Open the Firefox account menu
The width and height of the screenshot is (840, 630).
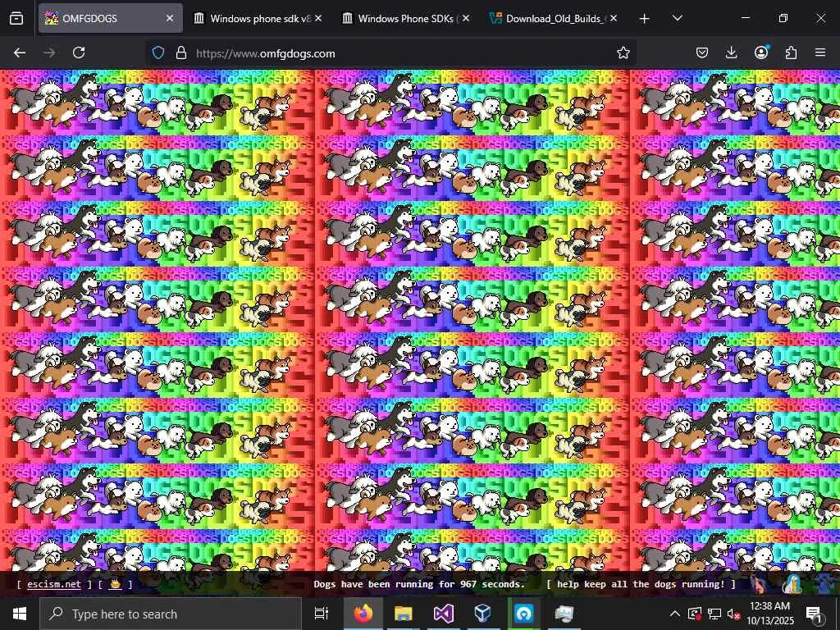point(761,52)
